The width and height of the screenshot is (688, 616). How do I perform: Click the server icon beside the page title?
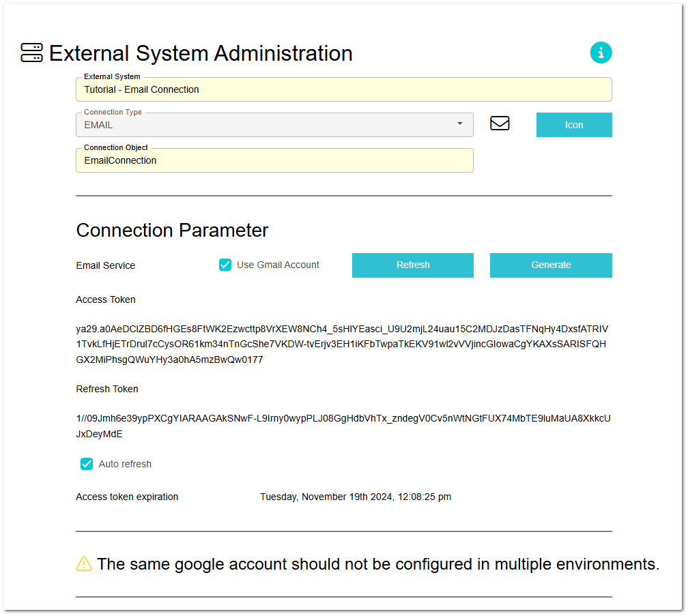click(31, 53)
